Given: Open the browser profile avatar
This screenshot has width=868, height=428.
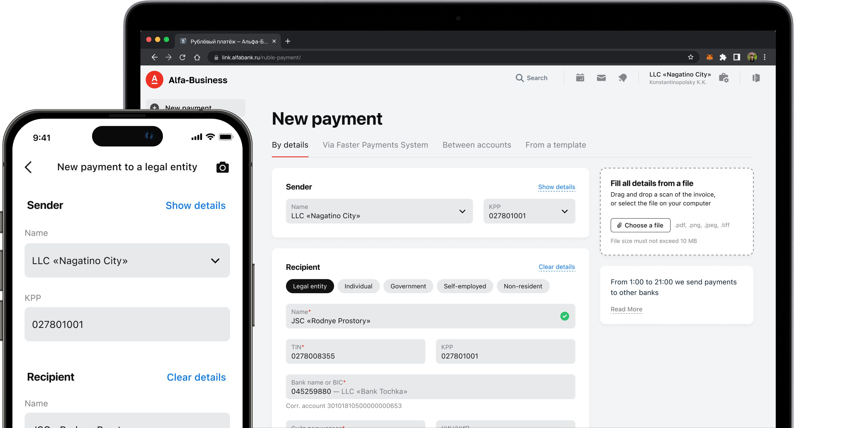Looking at the screenshot, I should [x=752, y=57].
